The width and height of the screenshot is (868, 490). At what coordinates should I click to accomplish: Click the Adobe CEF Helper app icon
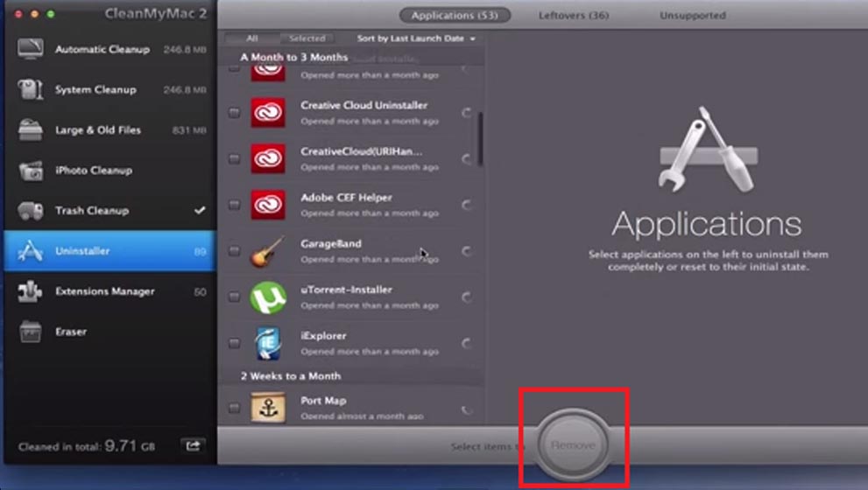pyautogui.click(x=268, y=205)
